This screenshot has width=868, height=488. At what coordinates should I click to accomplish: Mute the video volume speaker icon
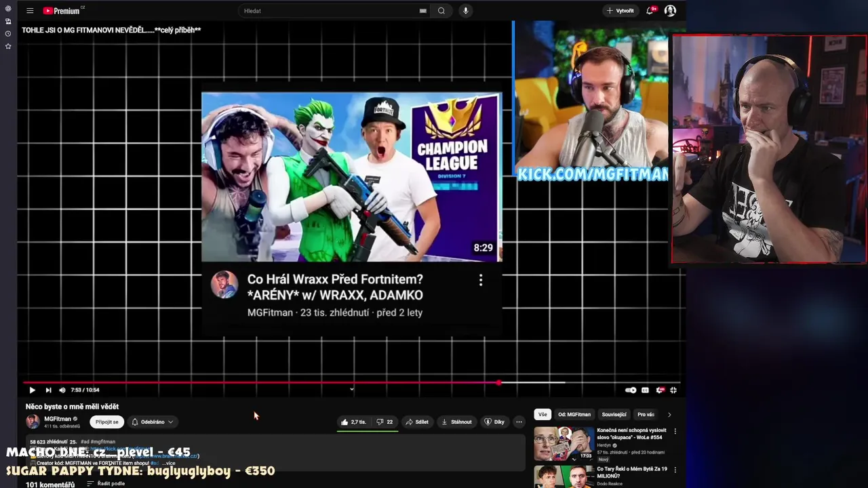point(62,390)
